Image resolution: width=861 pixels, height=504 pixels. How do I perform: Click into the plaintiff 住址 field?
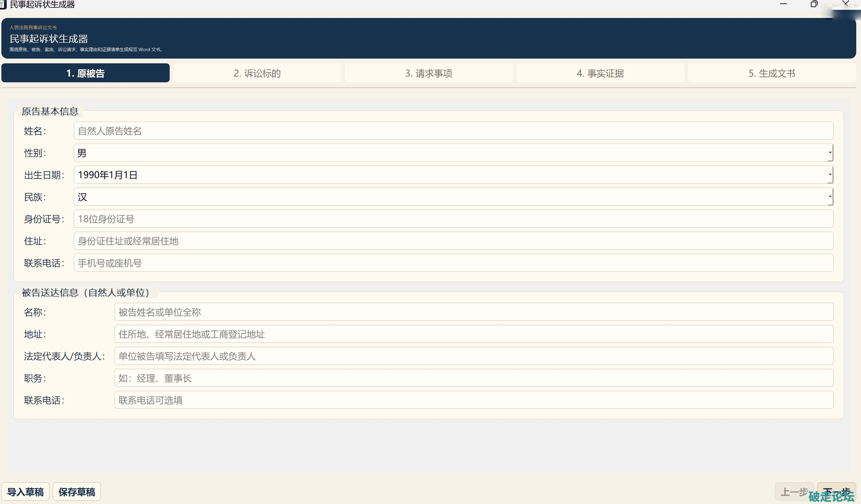pyautogui.click(x=453, y=241)
